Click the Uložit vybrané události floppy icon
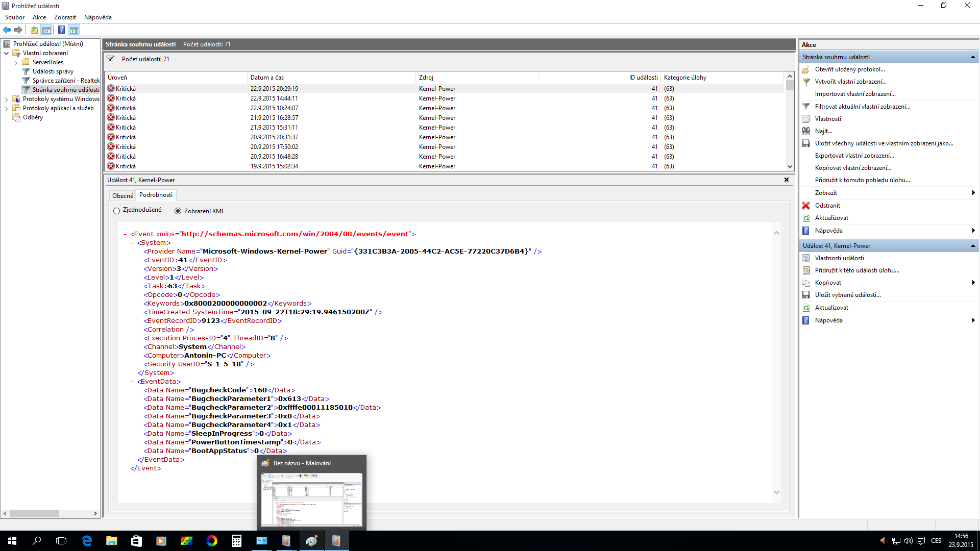Viewport: 980px width, 551px height. coord(806,295)
